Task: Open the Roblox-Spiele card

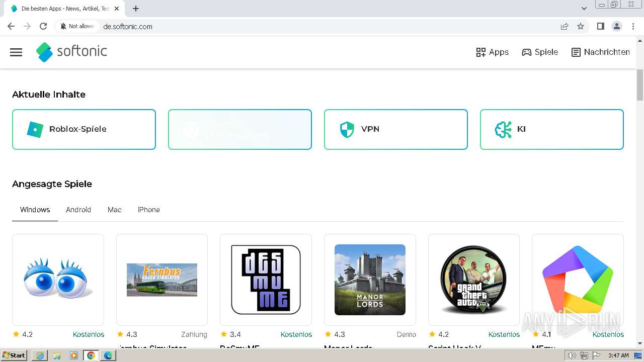Action: (x=84, y=129)
